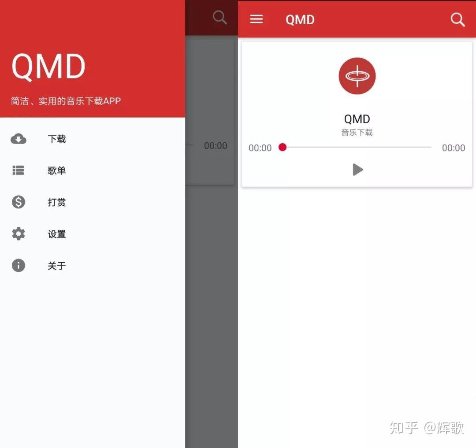Click the info circle icon in drawer
This screenshot has width=476, height=448.
[x=19, y=265]
